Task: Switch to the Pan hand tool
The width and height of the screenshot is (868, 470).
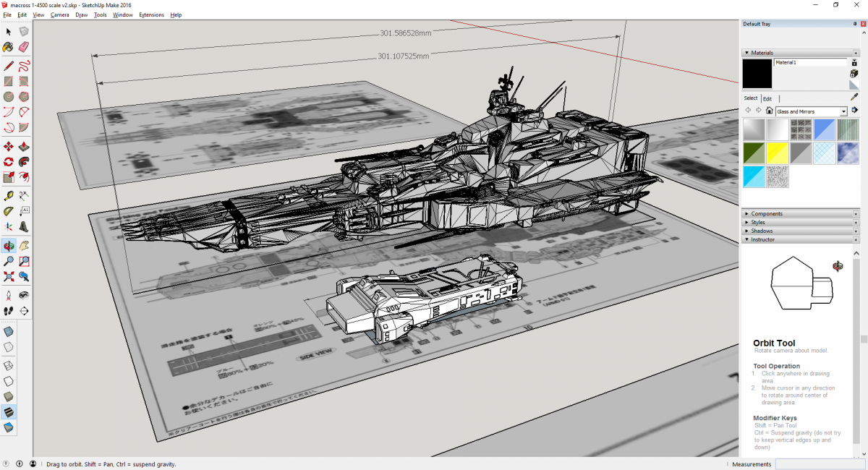Action: coord(24,245)
